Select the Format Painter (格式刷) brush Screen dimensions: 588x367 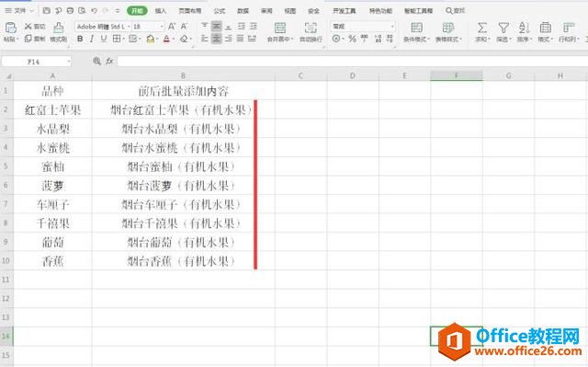click(x=58, y=32)
